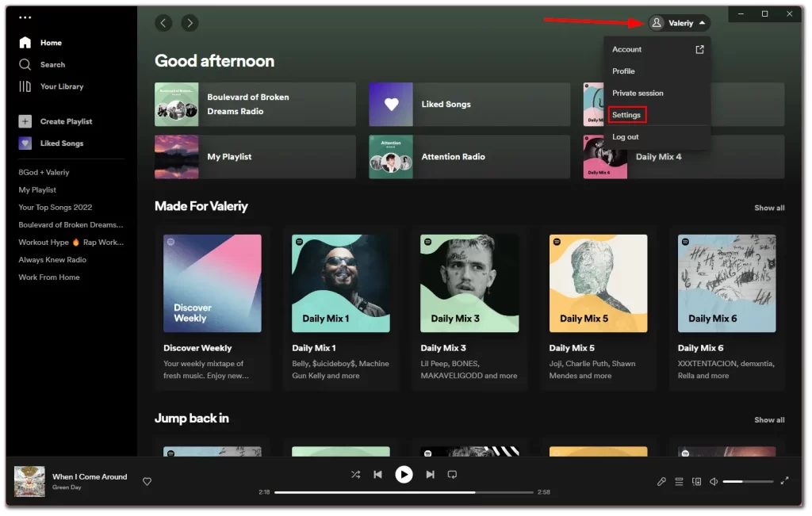Image resolution: width=812 pixels, height=516 pixels.
Task: Navigate back with the left arrow
Action: (163, 23)
